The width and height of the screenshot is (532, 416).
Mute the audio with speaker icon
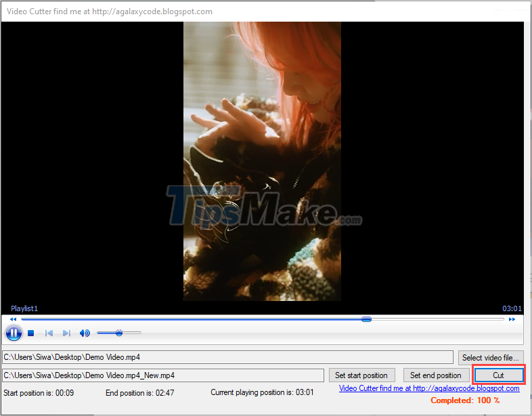tap(85, 333)
